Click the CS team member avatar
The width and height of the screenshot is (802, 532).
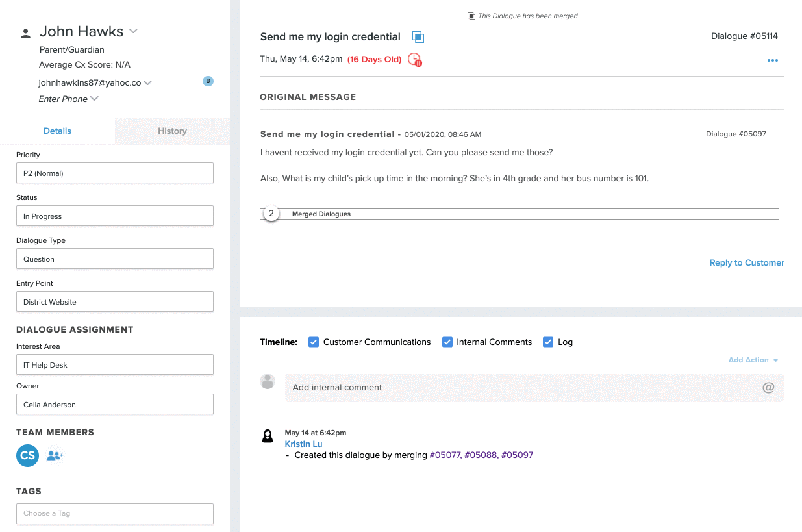(x=27, y=456)
